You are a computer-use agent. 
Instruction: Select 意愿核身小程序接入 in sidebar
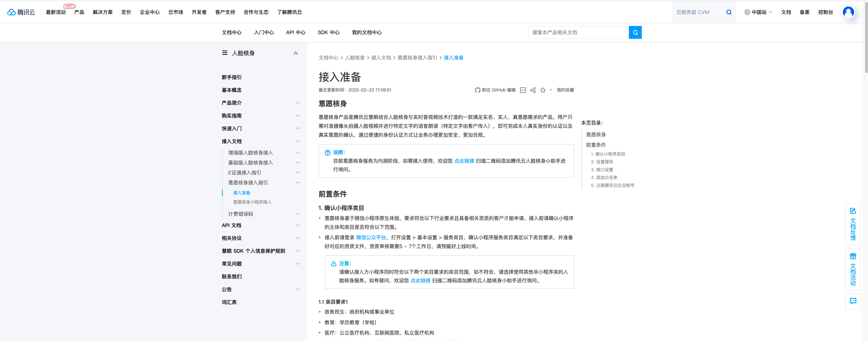coord(252,202)
